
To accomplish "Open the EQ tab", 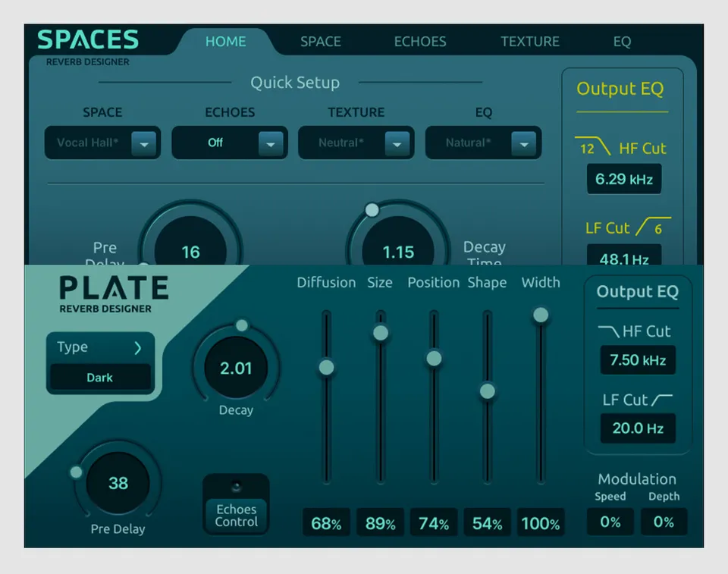I will point(622,42).
